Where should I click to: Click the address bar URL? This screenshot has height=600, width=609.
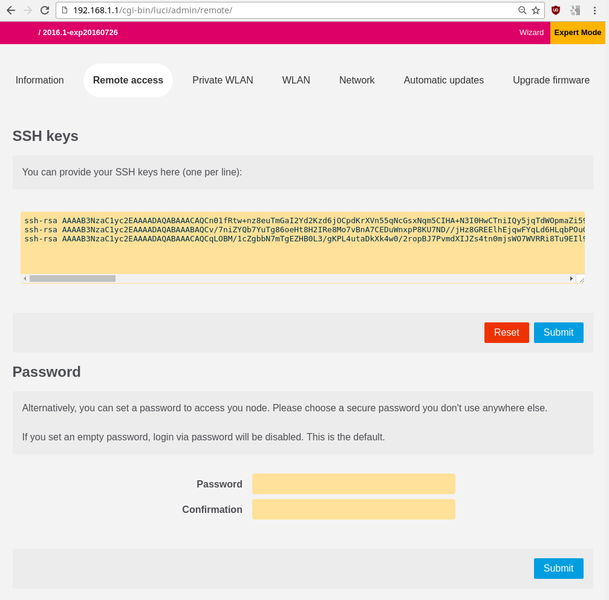(200, 10)
